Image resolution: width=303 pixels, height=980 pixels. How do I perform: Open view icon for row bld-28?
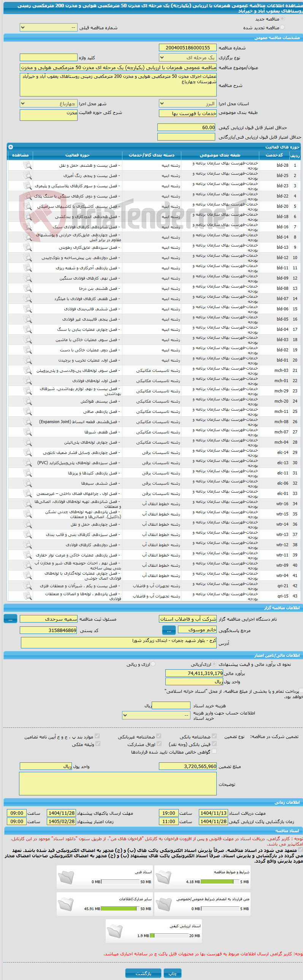pyautogui.click(x=27, y=165)
